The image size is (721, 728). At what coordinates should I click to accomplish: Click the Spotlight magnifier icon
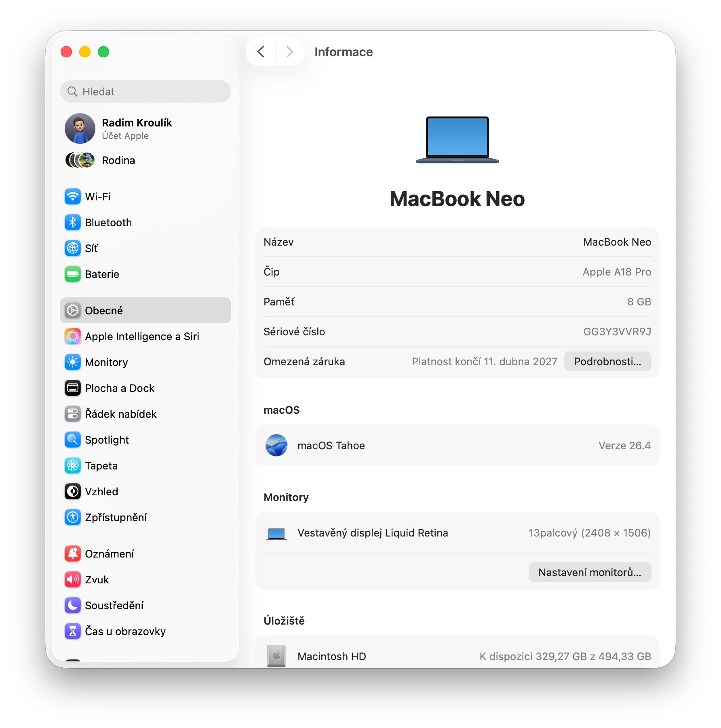coord(73,440)
